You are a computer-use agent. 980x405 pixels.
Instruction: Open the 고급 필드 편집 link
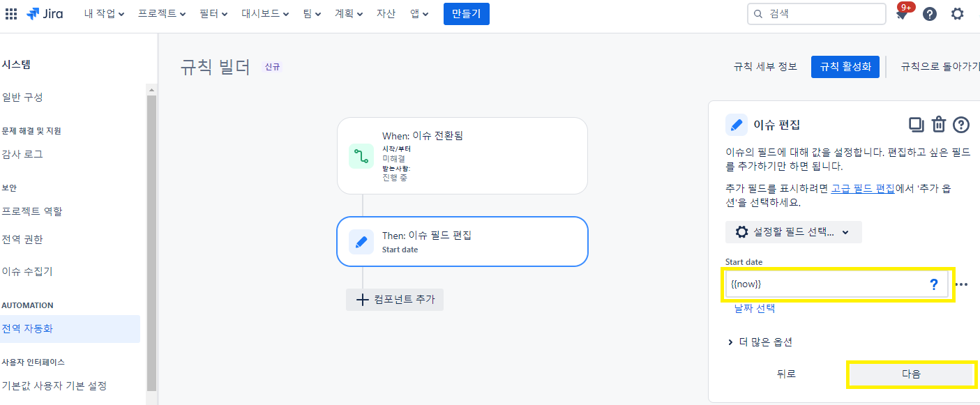point(863,188)
